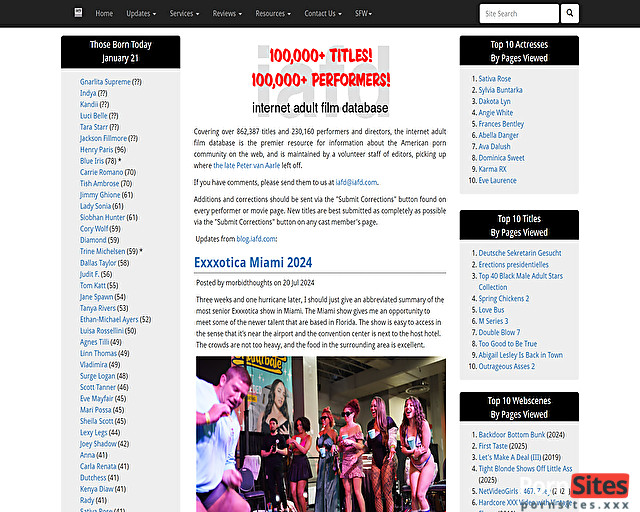Open Angie White actress link
640x512 pixels.
point(496,113)
